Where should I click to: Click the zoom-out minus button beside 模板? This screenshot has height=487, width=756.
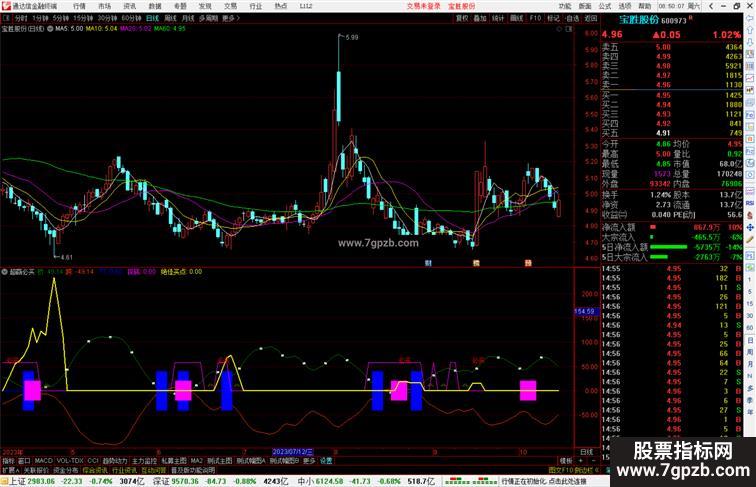pyautogui.click(x=593, y=461)
